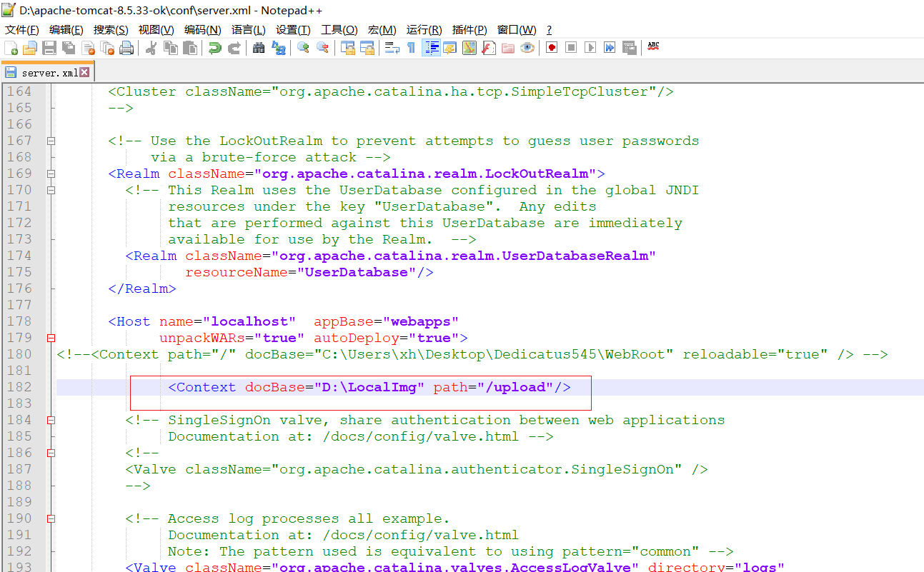
Task: Open the 窗口(W) menu
Action: pos(517,30)
